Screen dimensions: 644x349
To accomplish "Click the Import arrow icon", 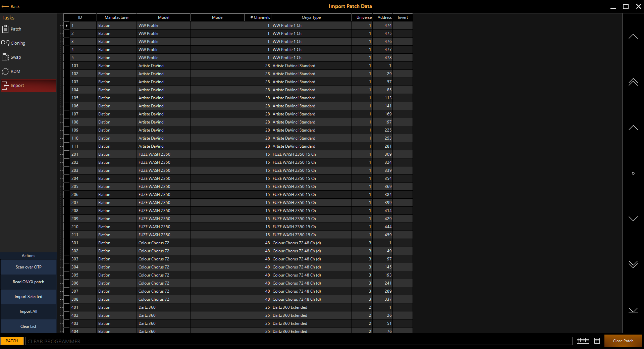I will (x=5, y=86).
